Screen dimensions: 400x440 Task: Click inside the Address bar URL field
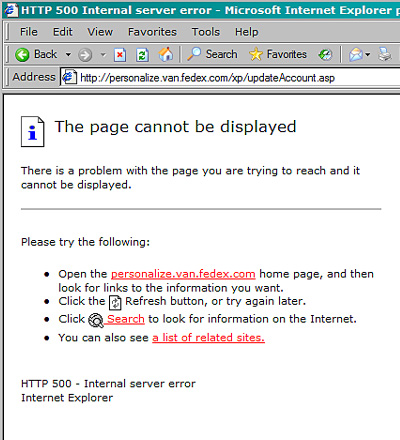(x=230, y=78)
